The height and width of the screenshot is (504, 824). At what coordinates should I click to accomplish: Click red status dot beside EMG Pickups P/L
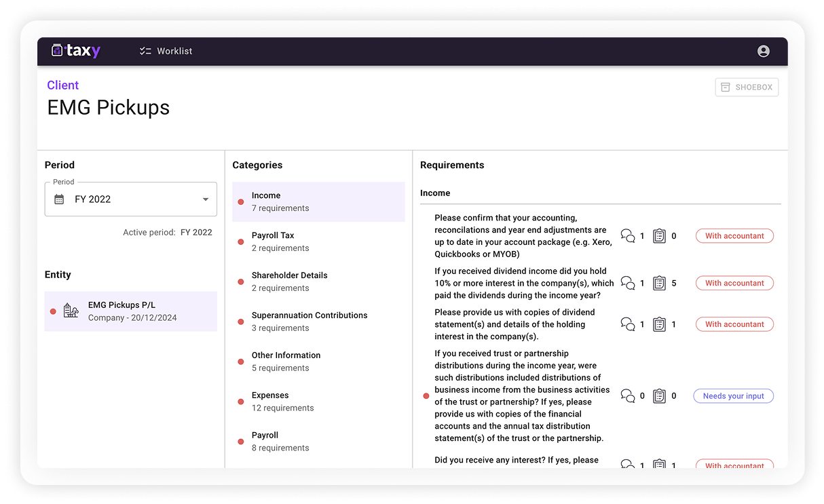coord(53,311)
